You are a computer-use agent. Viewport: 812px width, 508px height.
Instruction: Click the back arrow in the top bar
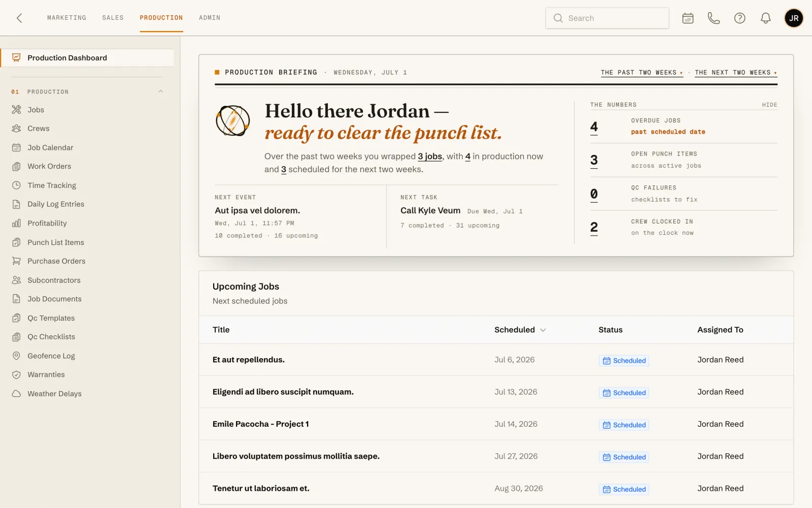19,18
